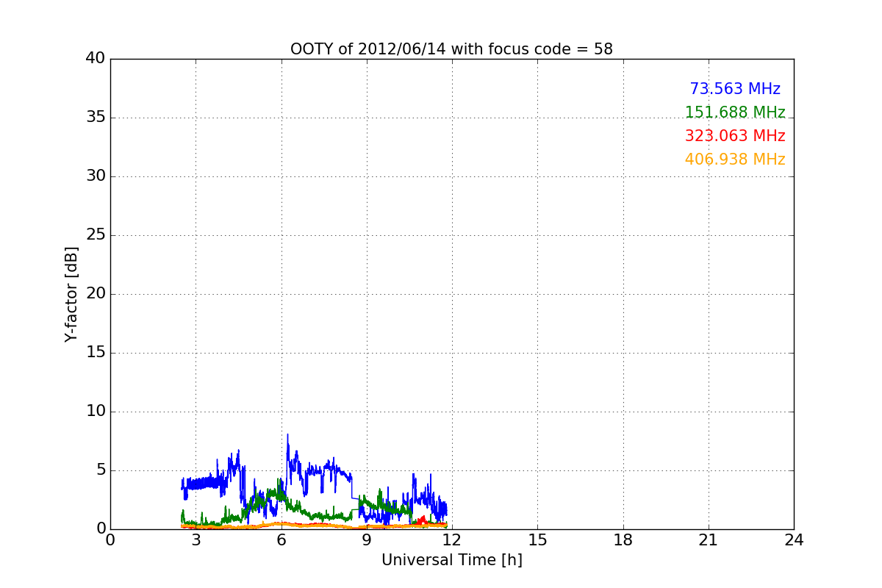Click the y-axis tick label 30
The image size is (882, 588).
coord(96,176)
